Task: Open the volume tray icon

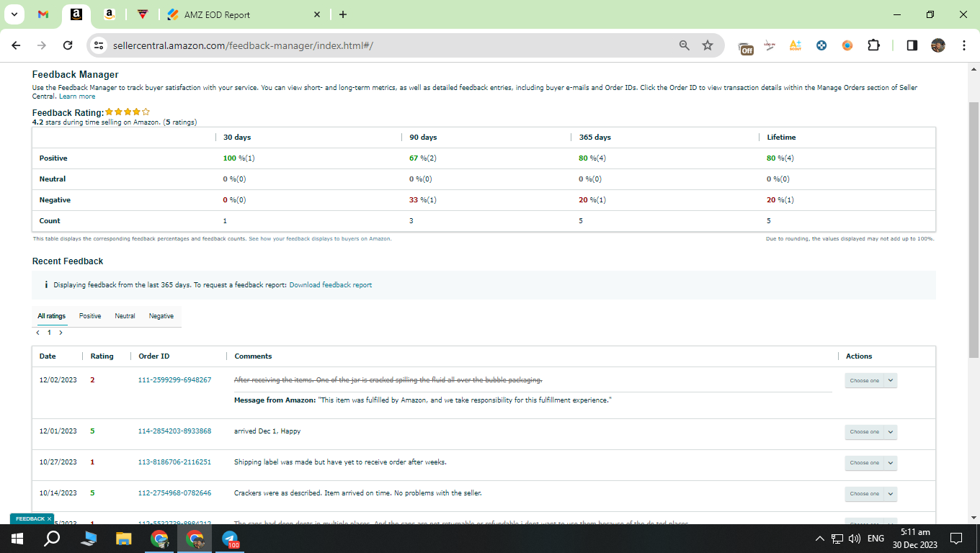Action: [x=855, y=539]
